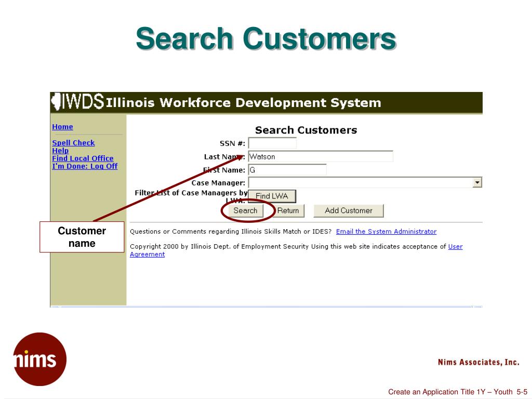The image size is (532, 399).
Task: Click the Spell Check link
Action: pos(73,143)
